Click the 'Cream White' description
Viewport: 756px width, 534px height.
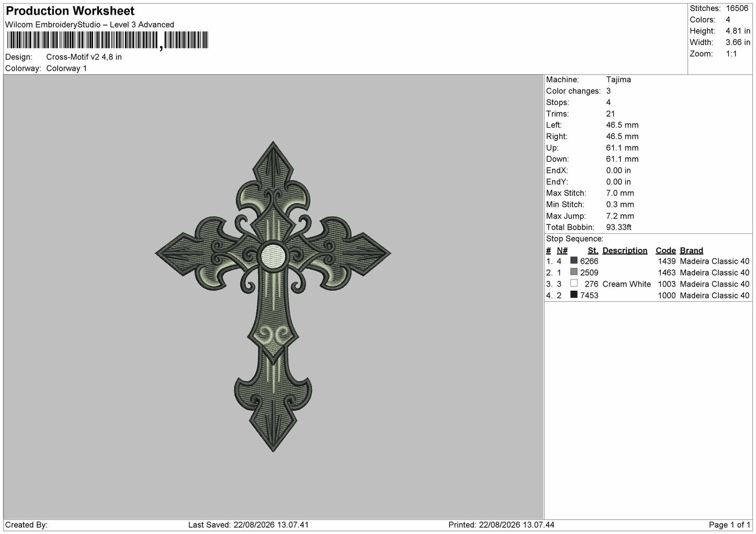[626, 284]
